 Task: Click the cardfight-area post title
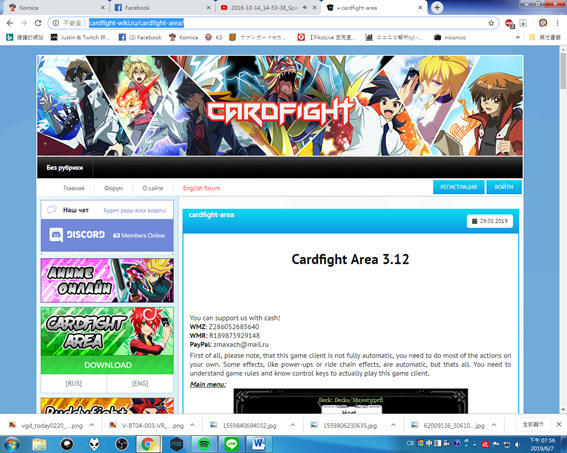(212, 215)
